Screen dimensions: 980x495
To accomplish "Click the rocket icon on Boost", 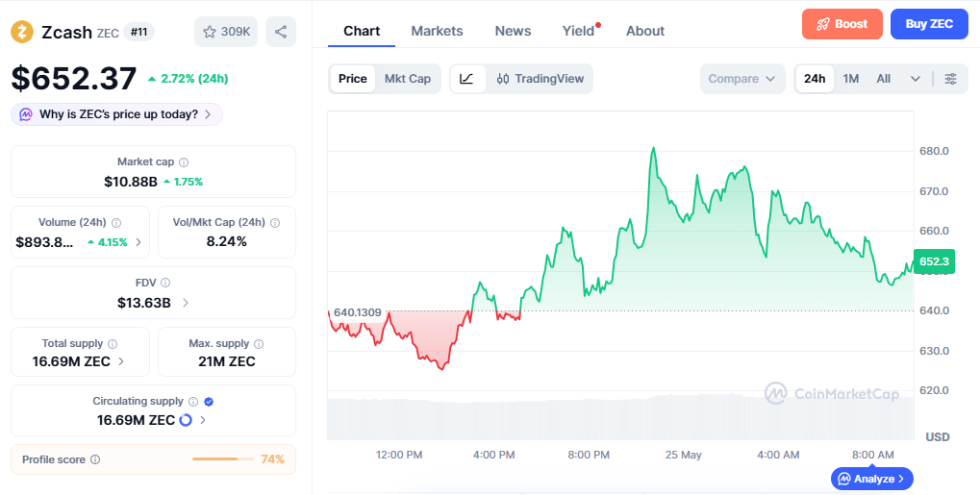I will tap(823, 24).
